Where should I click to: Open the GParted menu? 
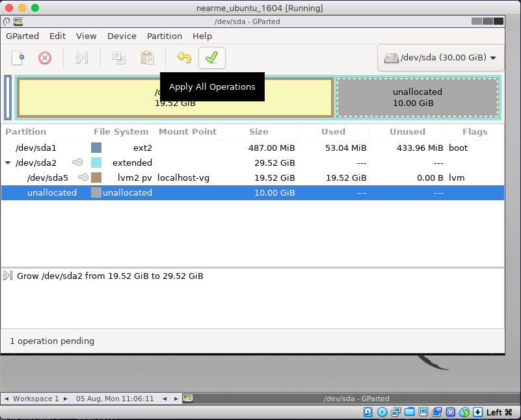(x=23, y=36)
